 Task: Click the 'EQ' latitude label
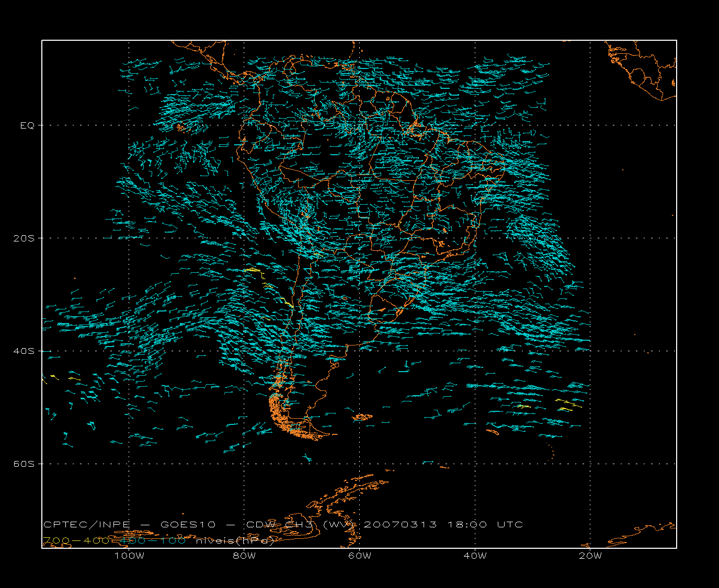coord(27,125)
